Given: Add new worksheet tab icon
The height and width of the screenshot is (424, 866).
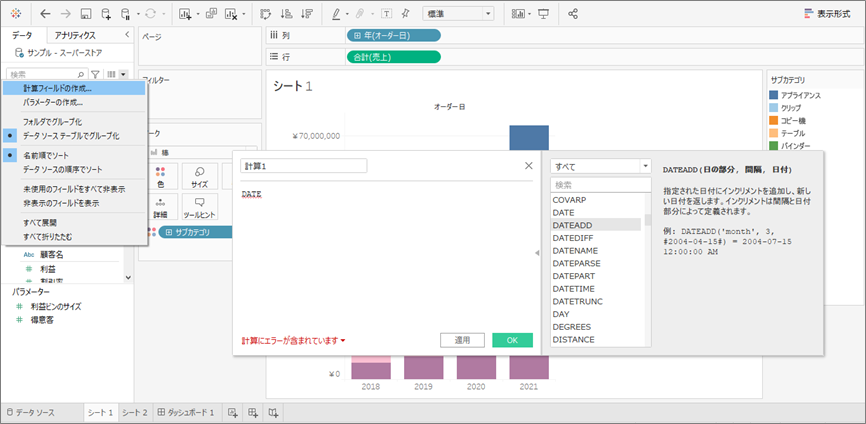Looking at the screenshot, I should click(233, 412).
